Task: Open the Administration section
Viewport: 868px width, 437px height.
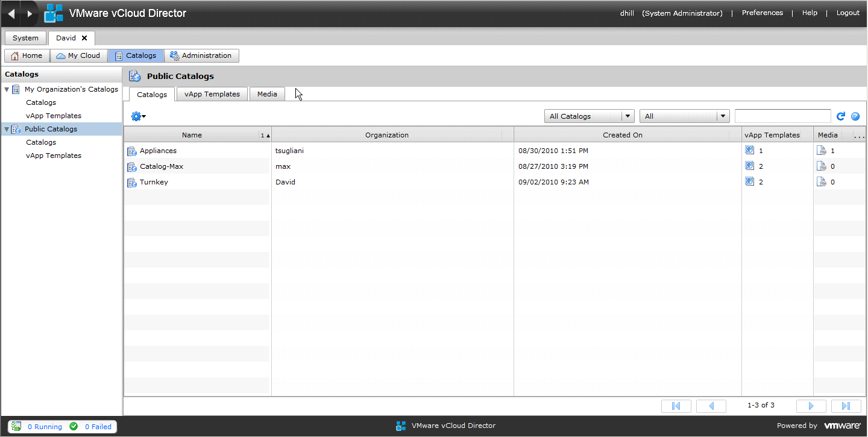Action: tap(201, 55)
